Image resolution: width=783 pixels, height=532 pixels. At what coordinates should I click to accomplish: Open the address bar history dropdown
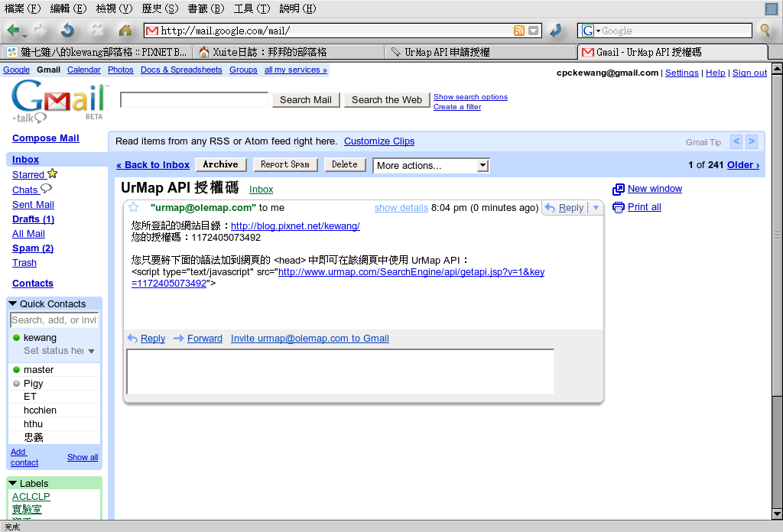533,31
